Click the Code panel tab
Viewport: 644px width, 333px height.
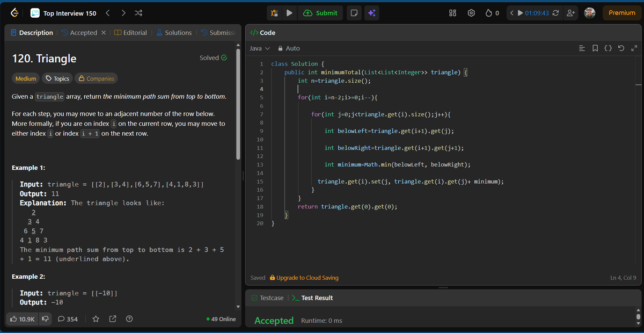pos(263,33)
